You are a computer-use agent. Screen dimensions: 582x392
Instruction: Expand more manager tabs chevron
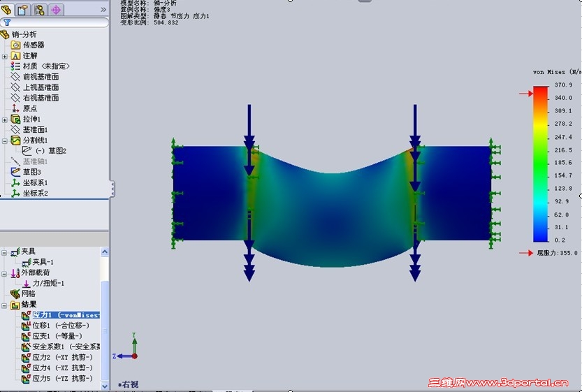tap(103, 10)
